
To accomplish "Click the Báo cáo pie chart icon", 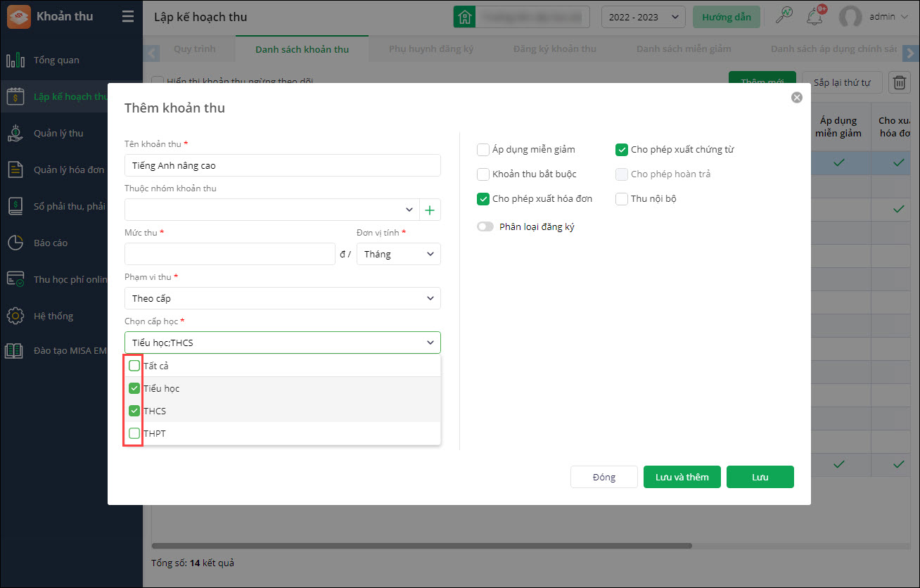I will [15, 243].
